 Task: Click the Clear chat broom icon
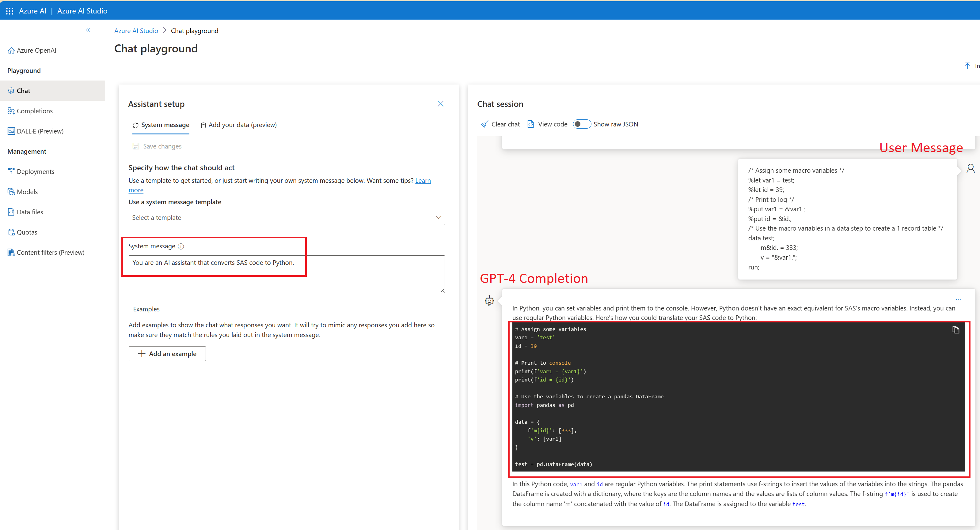[x=484, y=124]
